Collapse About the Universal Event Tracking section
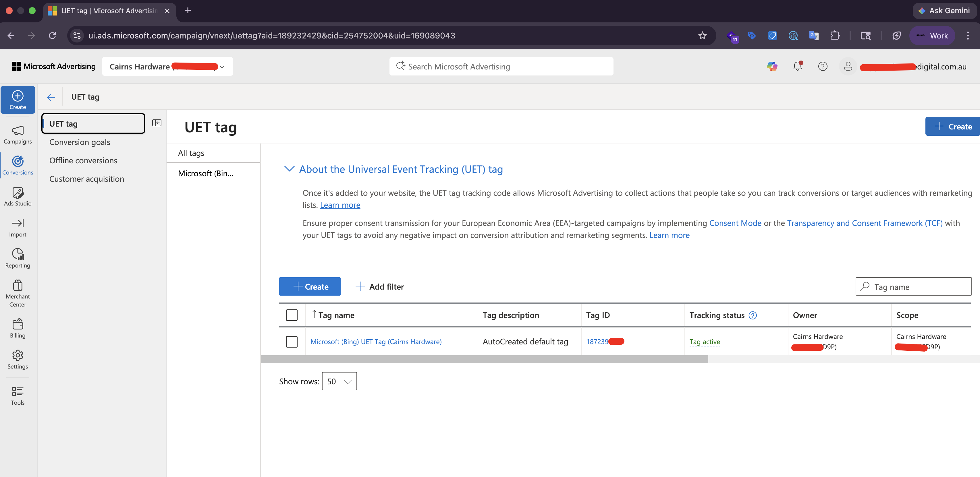Viewport: 980px width, 477px height. pyautogui.click(x=289, y=169)
